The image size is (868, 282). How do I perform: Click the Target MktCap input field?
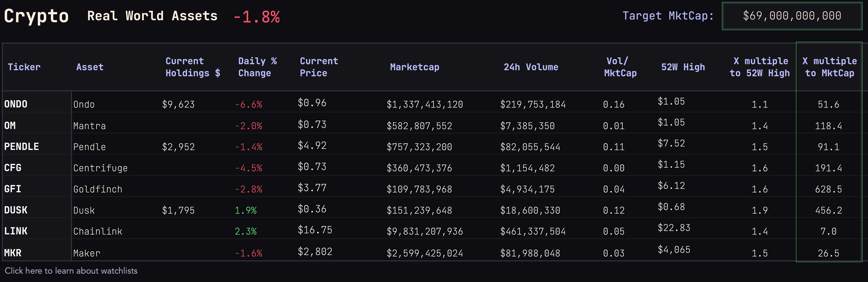(x=791, y=16)
